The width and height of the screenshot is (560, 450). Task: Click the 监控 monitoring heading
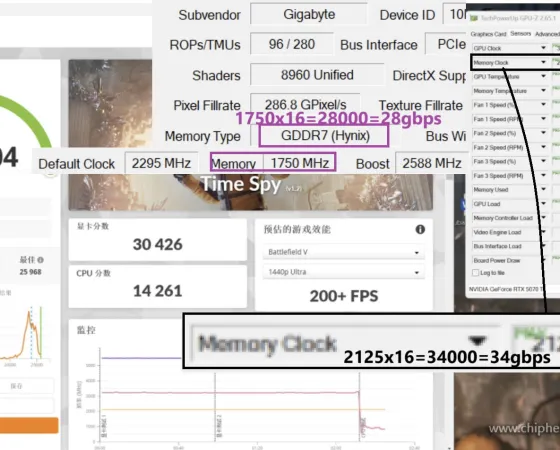(86, 330)
